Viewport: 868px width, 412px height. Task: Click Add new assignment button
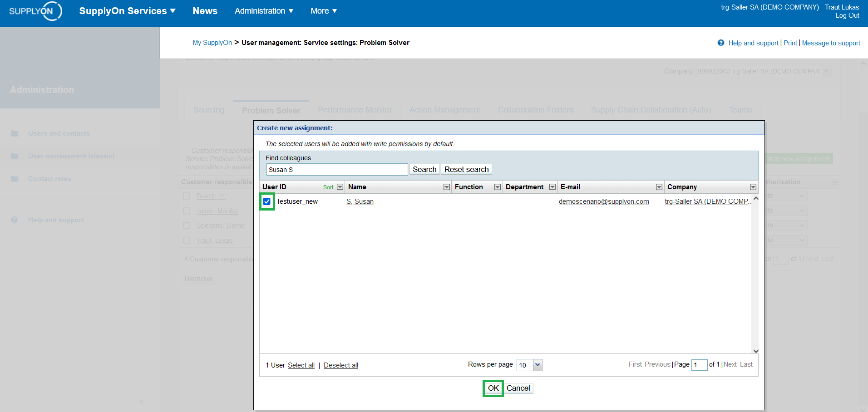point(799,159)
